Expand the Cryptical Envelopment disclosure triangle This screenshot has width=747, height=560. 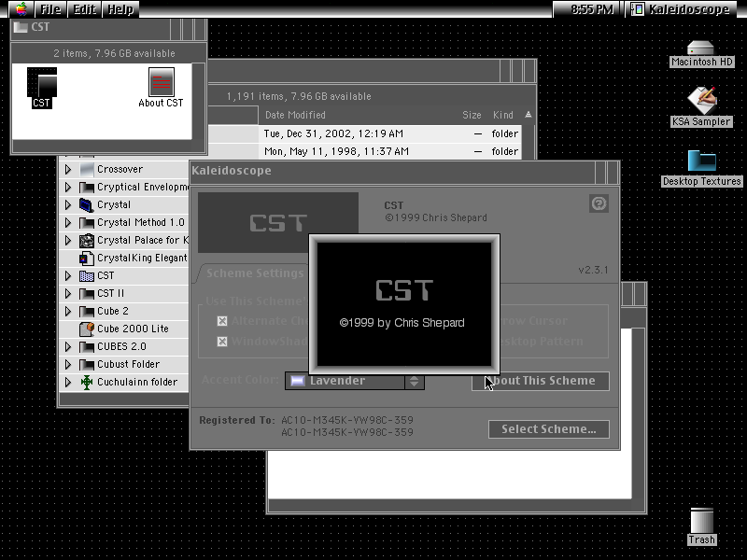coord(68,187)
